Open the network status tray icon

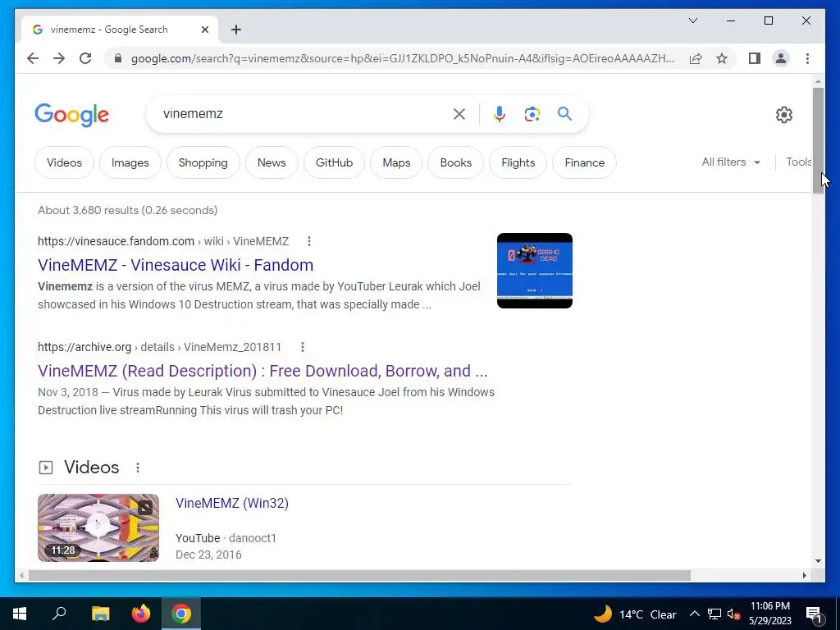tap(714, 614)
